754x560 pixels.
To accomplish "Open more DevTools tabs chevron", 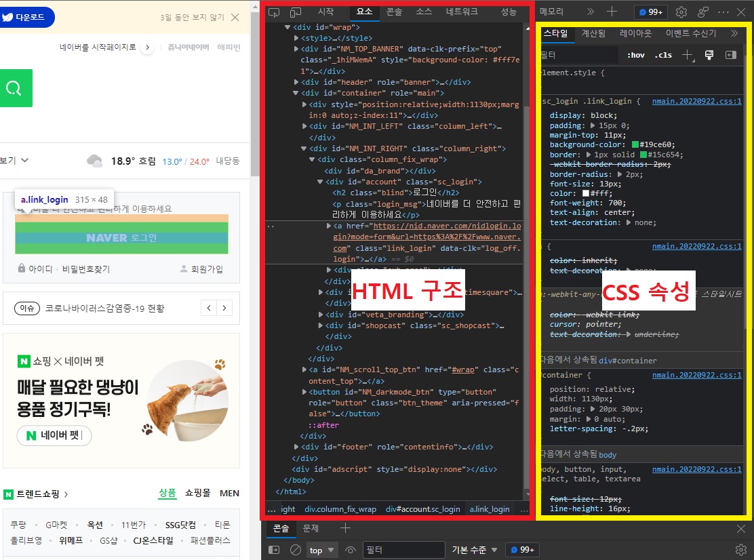I will [591, 12].
